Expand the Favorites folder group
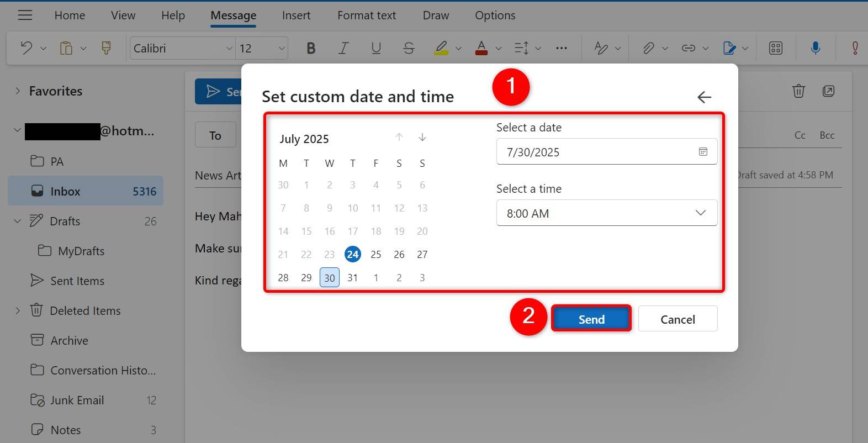 click(x=18, y=91)
